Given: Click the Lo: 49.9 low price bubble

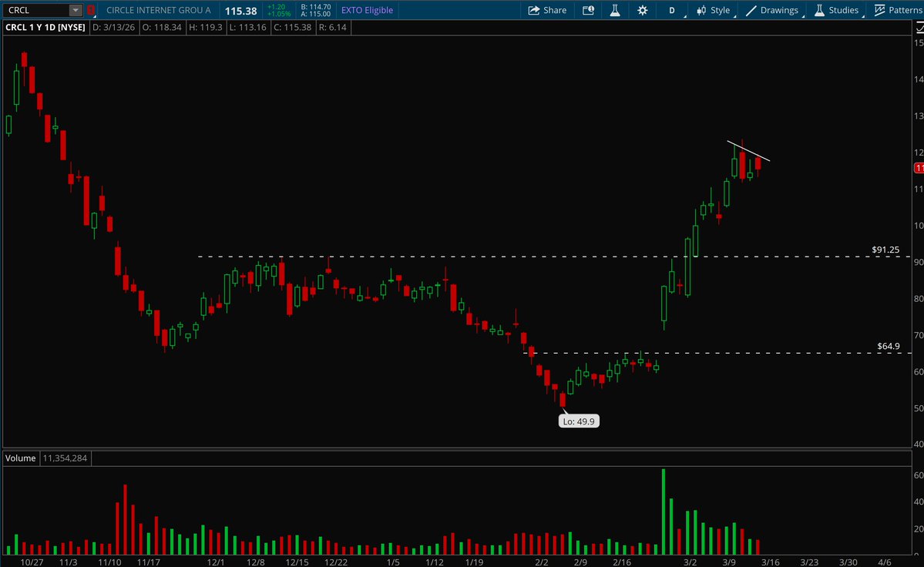Looking at the screenshot, I should coord(579,421).
